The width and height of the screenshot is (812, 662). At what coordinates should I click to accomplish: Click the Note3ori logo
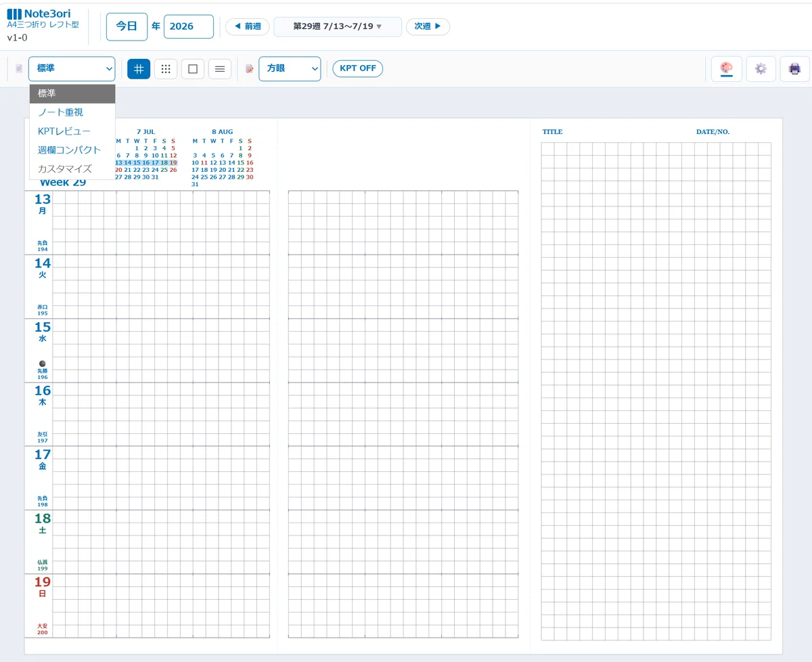coord(39,14)
